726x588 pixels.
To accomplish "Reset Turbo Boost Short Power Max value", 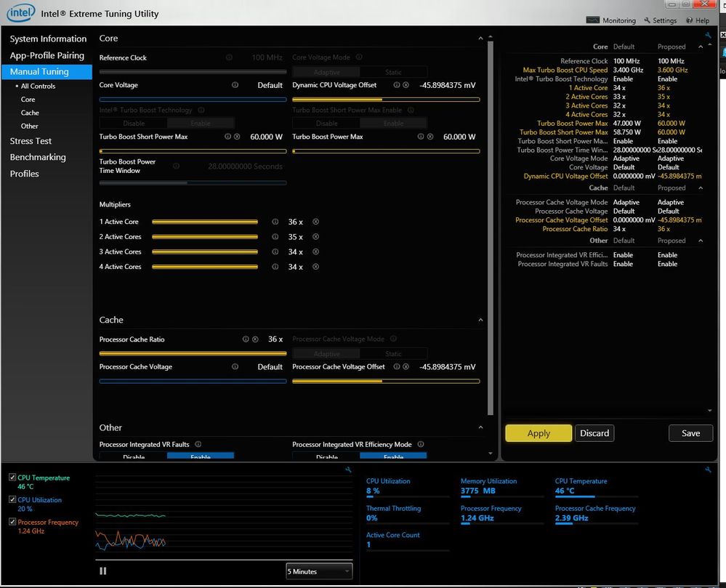I will click(237, 137).
